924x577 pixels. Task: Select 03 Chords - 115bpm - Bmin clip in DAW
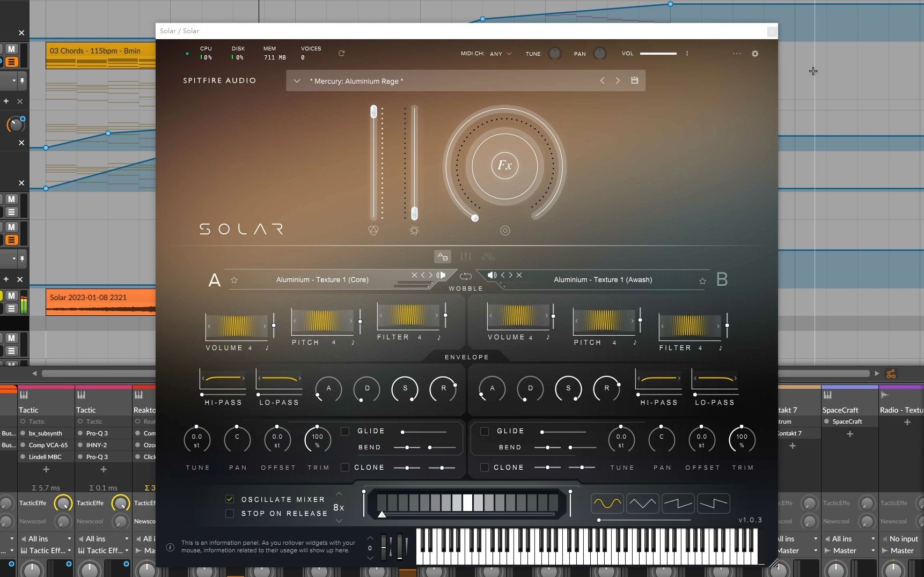click(101, 55)
